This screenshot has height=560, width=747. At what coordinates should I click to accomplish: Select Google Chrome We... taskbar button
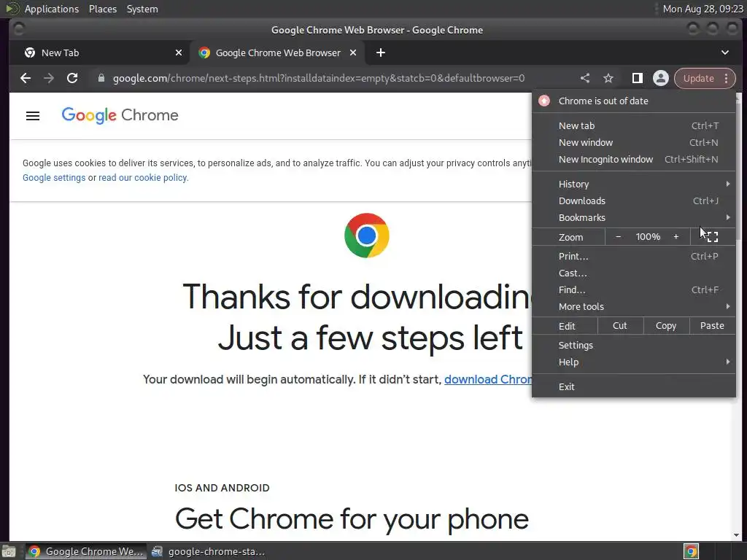[86, 551]
